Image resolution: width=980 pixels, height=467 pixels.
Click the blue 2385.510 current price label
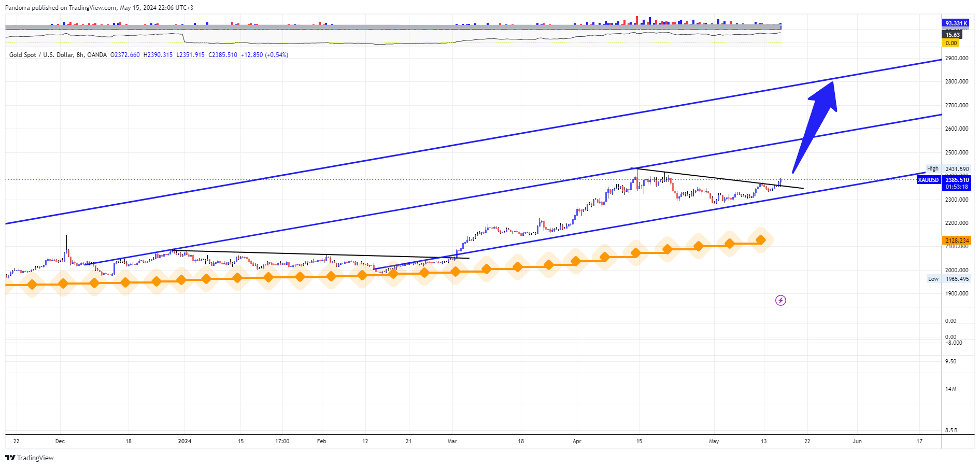[x=957, y=180]
